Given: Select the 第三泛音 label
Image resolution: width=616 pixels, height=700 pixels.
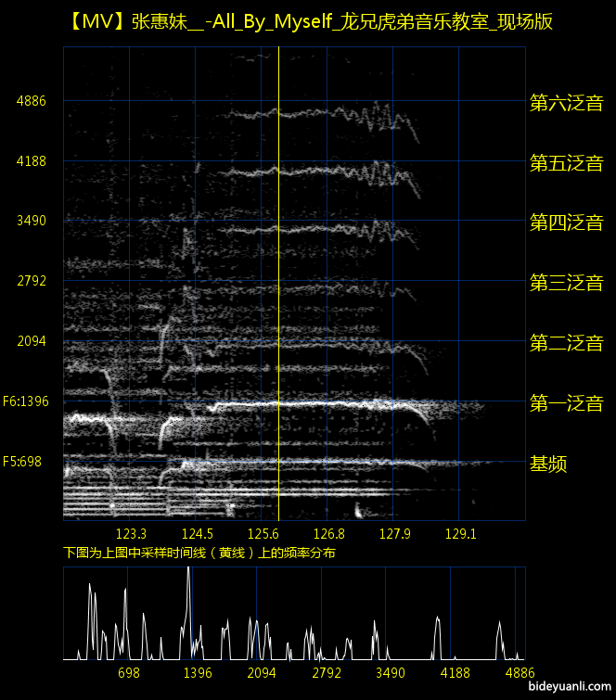Looking at the screenshot, I should tap(566, 283).
